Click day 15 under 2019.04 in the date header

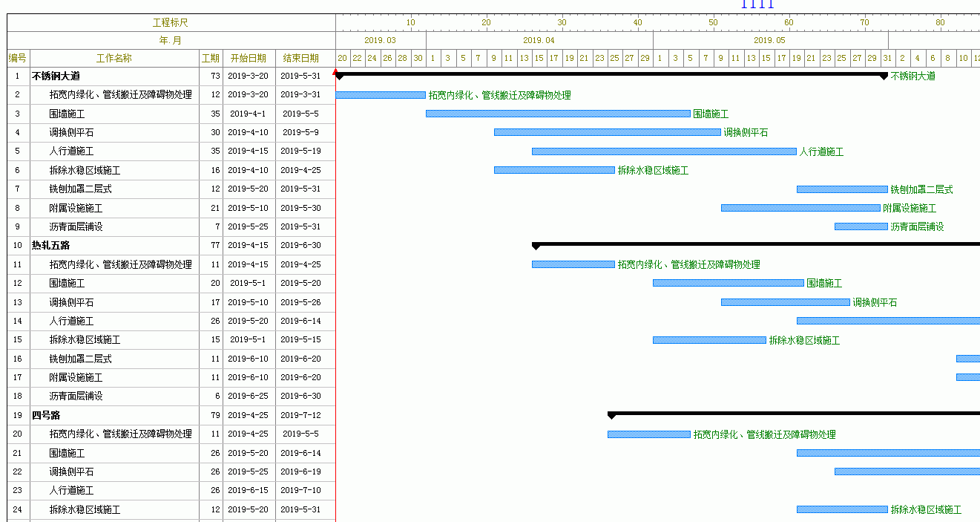(539, 58)
